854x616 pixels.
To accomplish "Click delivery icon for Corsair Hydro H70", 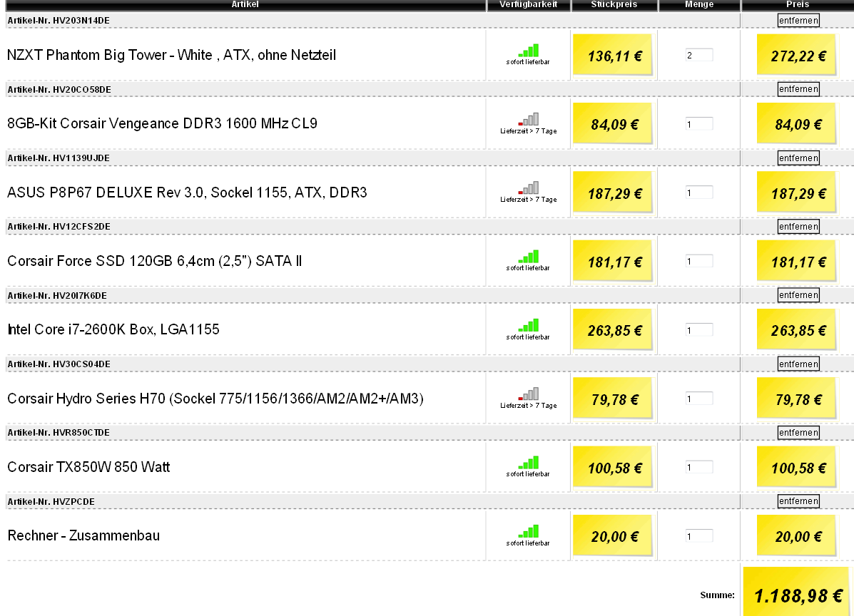I will click(x=528, y=394).
